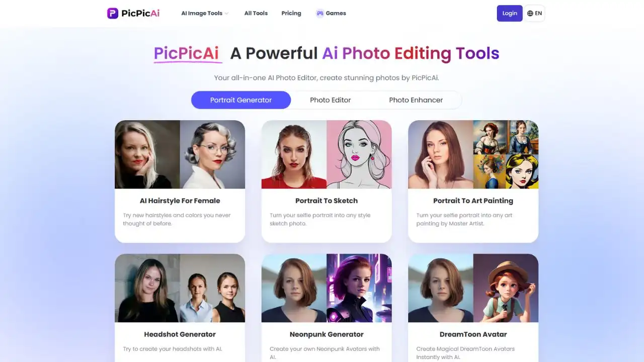Image resolution: width=644 pixels, height=362 pixels.
Task: Open the AI Hairstyle For Female preview image
Action: click(180, 154)
